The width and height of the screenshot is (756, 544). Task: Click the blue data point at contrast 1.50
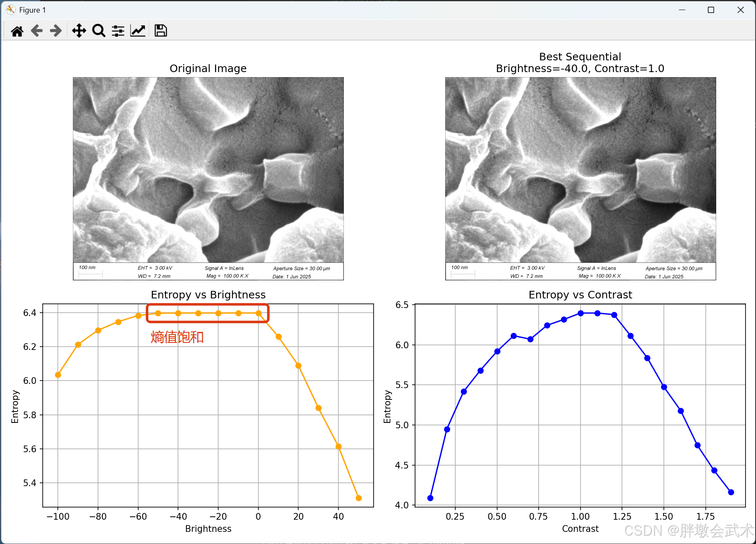[664, 387]
